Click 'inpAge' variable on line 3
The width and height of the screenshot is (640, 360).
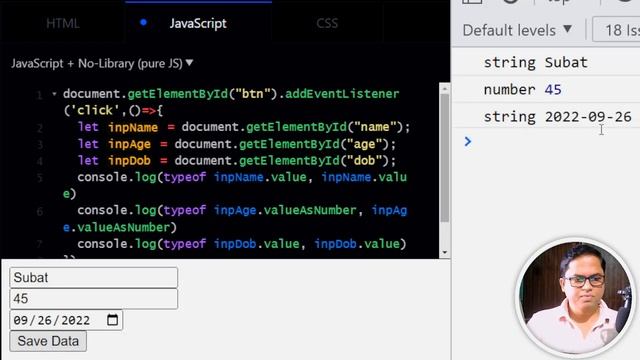(129, 144)
